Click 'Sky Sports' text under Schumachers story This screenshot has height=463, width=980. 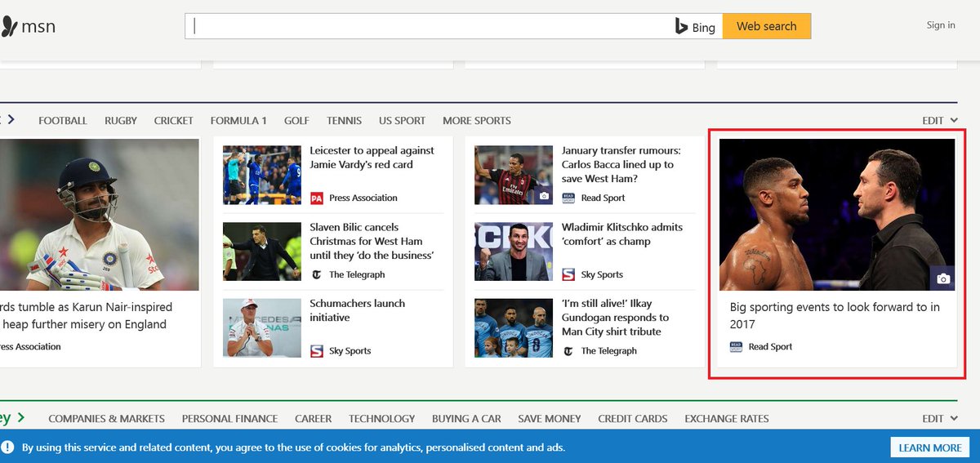(350, 351)
